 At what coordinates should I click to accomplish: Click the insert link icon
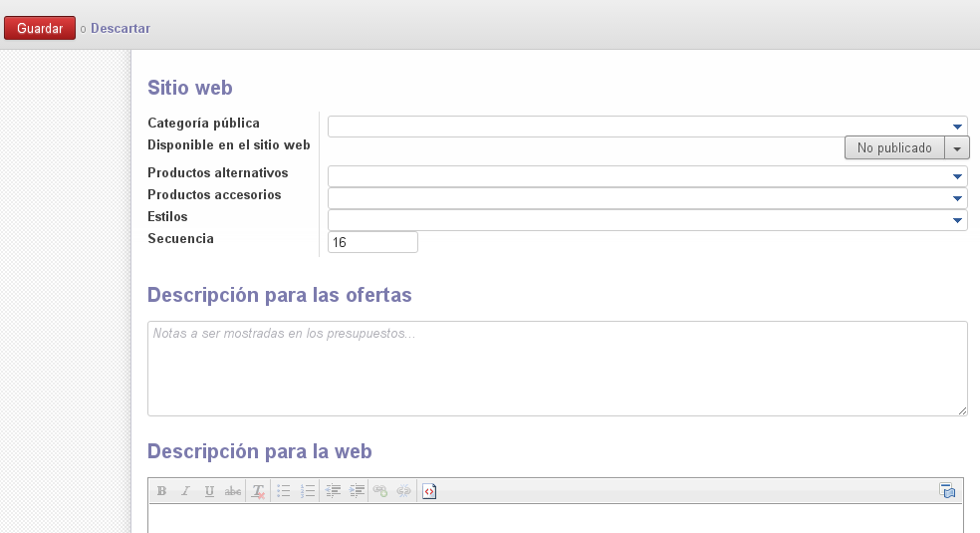[x=379, y=491]
